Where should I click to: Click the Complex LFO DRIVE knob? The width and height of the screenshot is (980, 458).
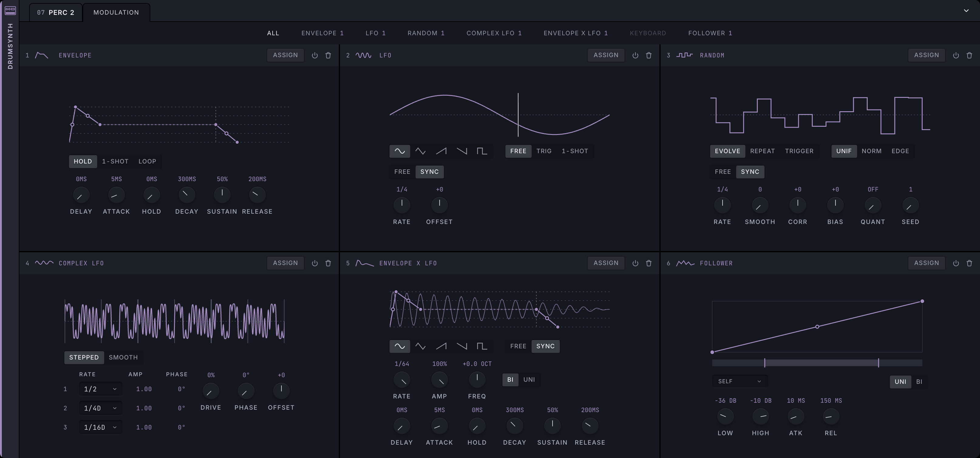pos(211,391)
